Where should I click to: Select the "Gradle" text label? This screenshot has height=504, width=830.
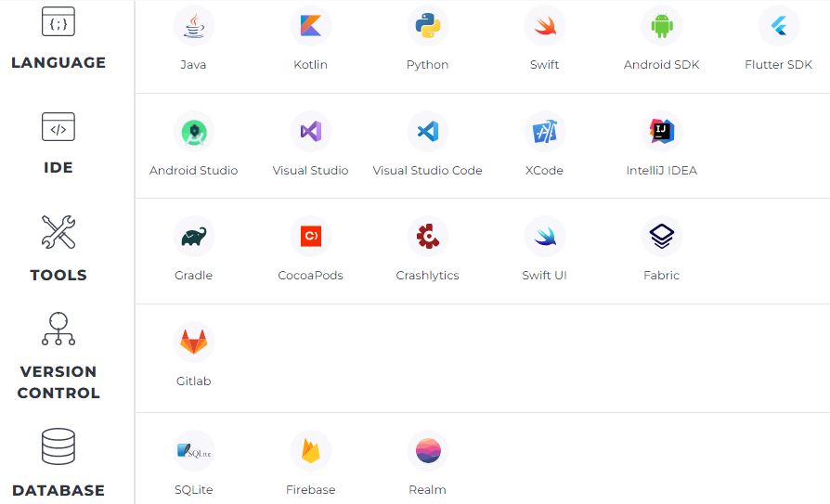(x=194, y=276)
